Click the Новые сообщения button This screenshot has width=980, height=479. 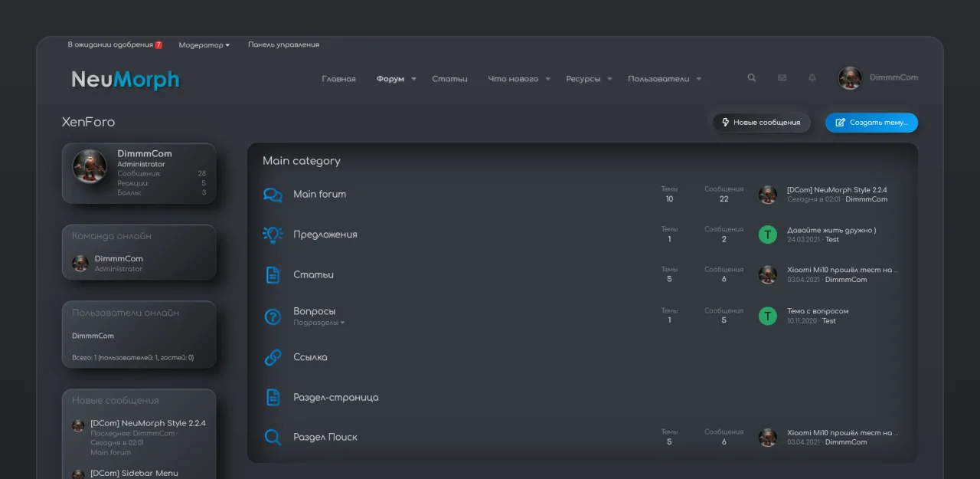pos(761,123)
